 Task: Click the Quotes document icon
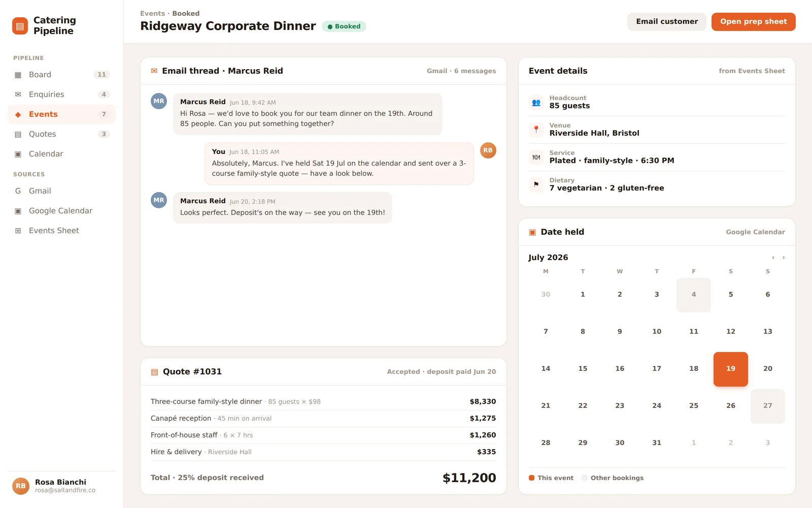pyautogui.click(x=18, y=134)
